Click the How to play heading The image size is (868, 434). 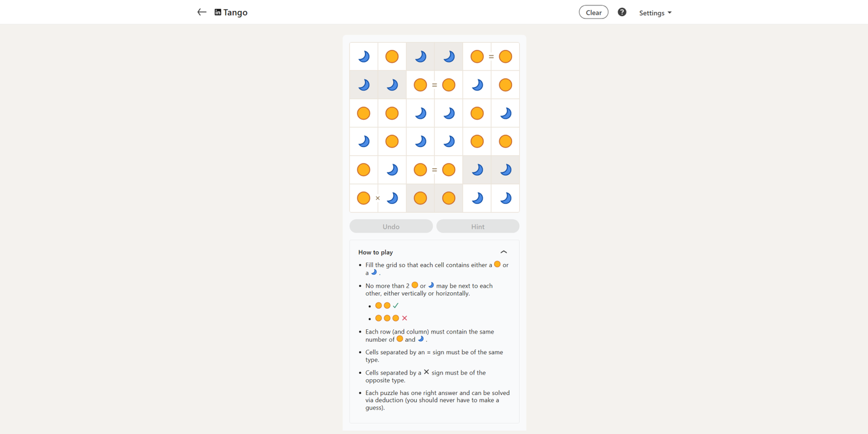(x=375, y=252)
